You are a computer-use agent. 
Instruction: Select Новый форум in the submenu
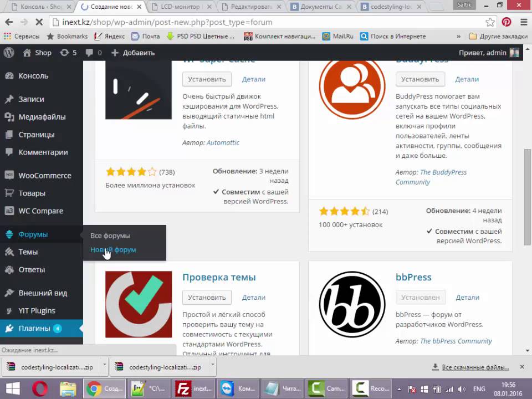[113, 250]
